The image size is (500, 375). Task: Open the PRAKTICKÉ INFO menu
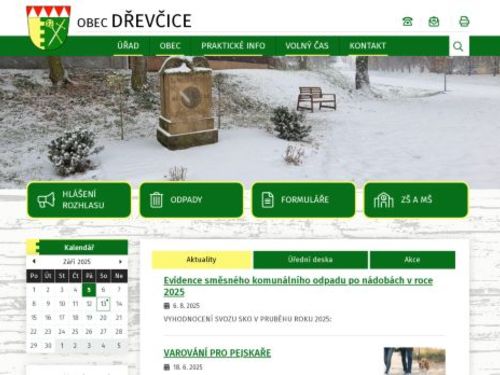coord(233,46)
